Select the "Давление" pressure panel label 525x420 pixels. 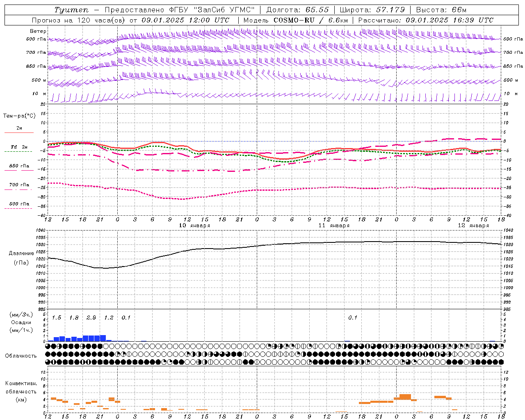point(21,253)
